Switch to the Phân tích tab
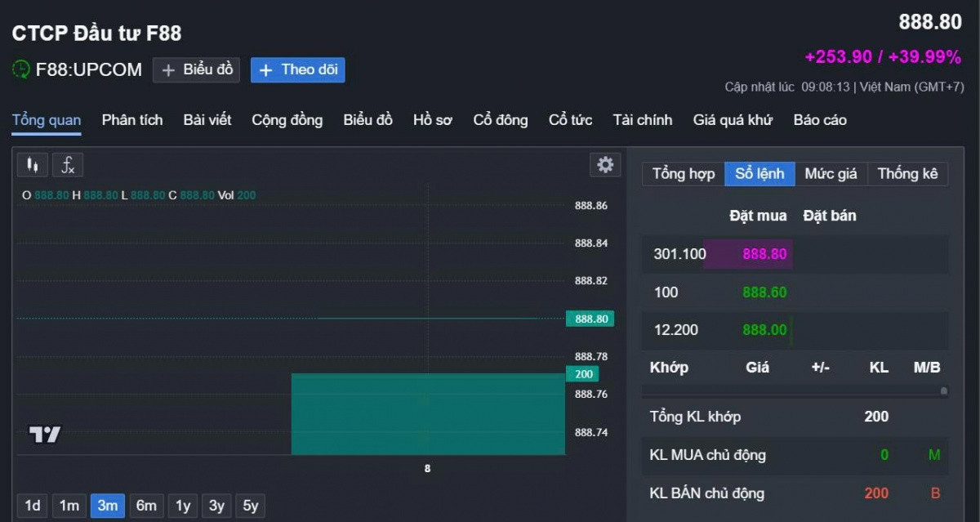The width and height of the screenshot is (980, 522). 132,120
